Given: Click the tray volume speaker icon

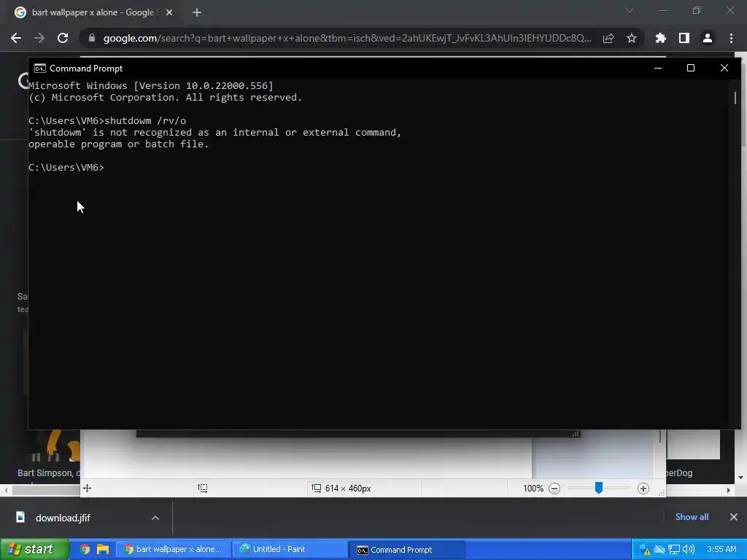Looking at the screenshot, I should [689, 550].
